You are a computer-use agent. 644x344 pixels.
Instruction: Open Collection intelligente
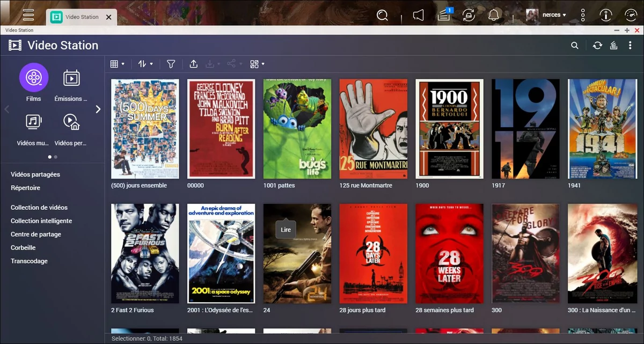point(41,221)
